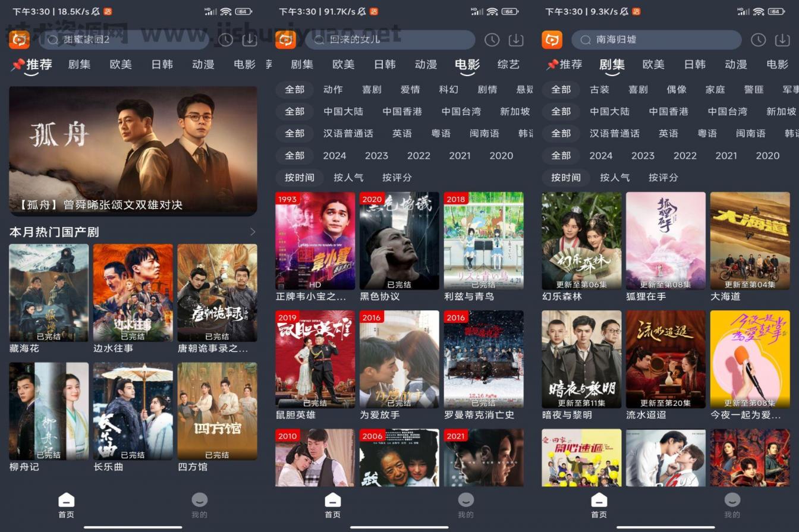Tap search field containing 回来的女儿
Screen dimensions: 799x532
(391, 40)
